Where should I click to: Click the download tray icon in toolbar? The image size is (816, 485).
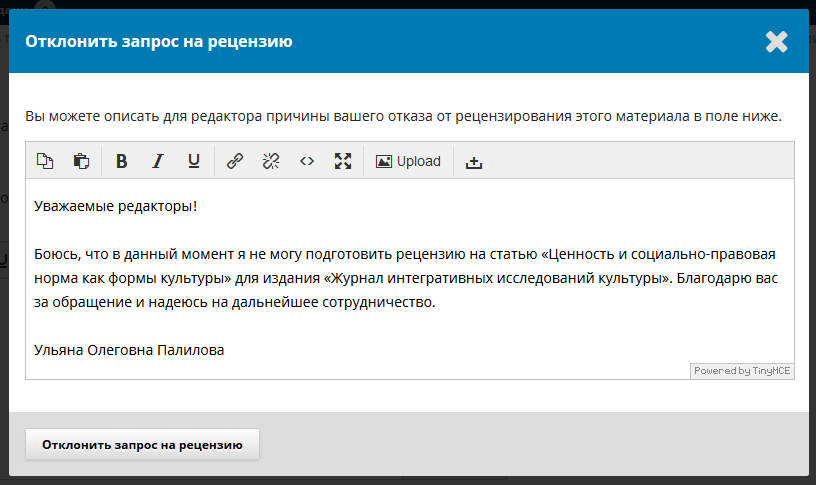tap(474, 162)
